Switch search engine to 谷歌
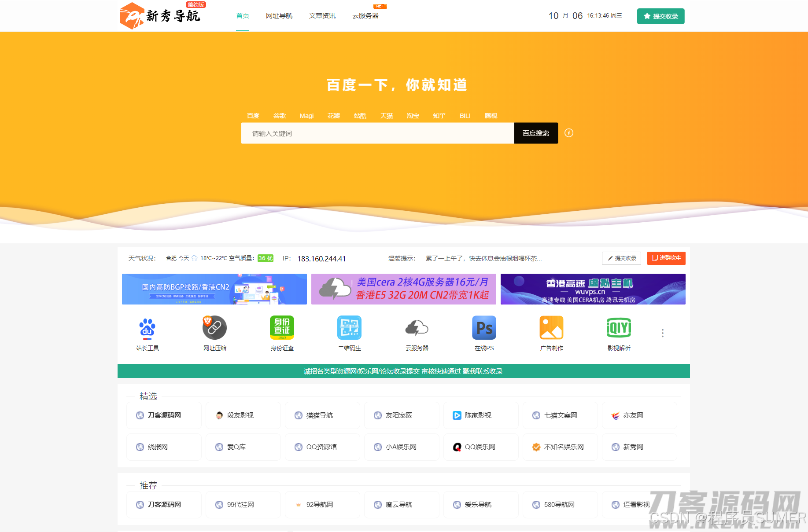Image resolution: width=808 pixels, height=532 pixels. pos(280,116)
